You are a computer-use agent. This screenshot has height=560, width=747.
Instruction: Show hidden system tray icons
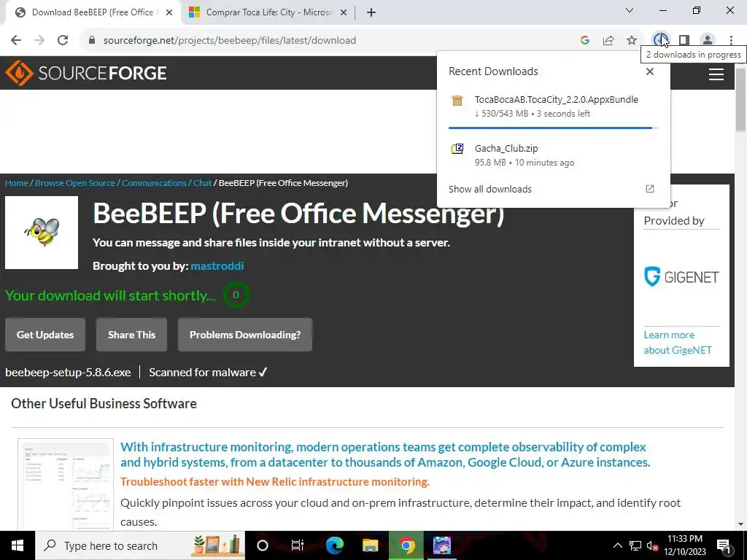[617, 545]
